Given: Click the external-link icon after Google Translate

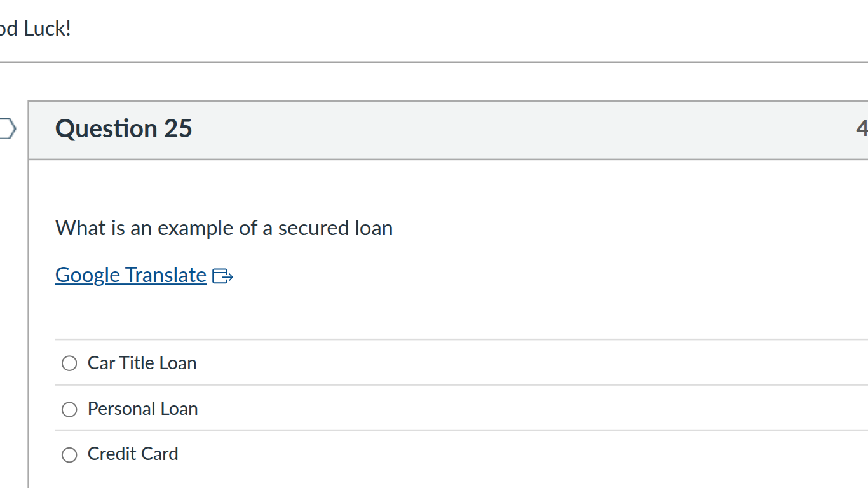Looking at the screenshot, I should tap(223, 275).
